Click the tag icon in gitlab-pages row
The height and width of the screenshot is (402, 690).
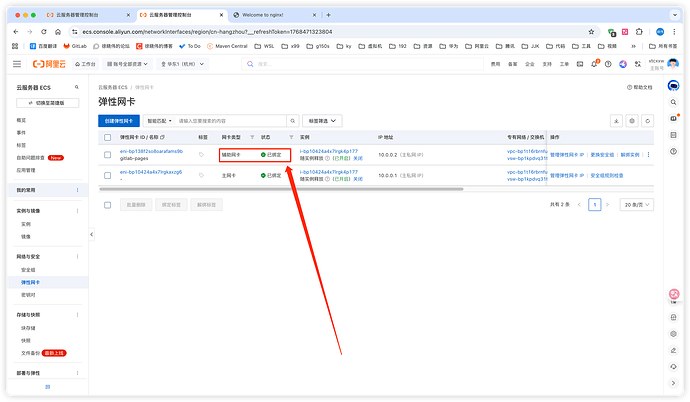[200, 155]
